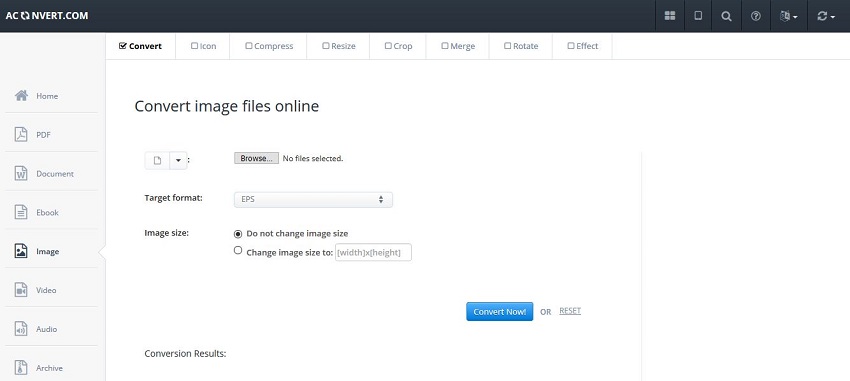Image resolution: width=850 pixels, height=381 pixels.
Task: Expand the Target format EPS dropdown
Action: coord(313,199)
